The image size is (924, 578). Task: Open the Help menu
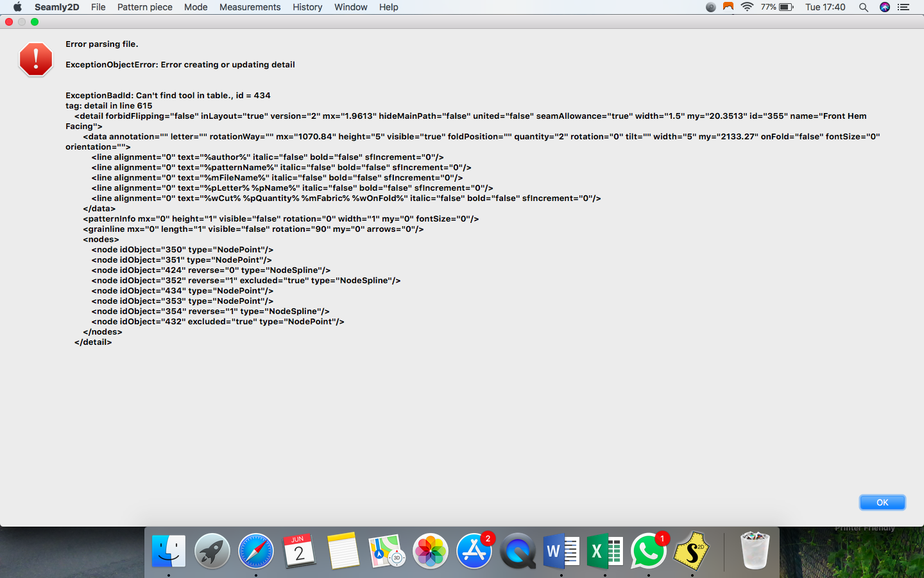click(x=388, y=7)
